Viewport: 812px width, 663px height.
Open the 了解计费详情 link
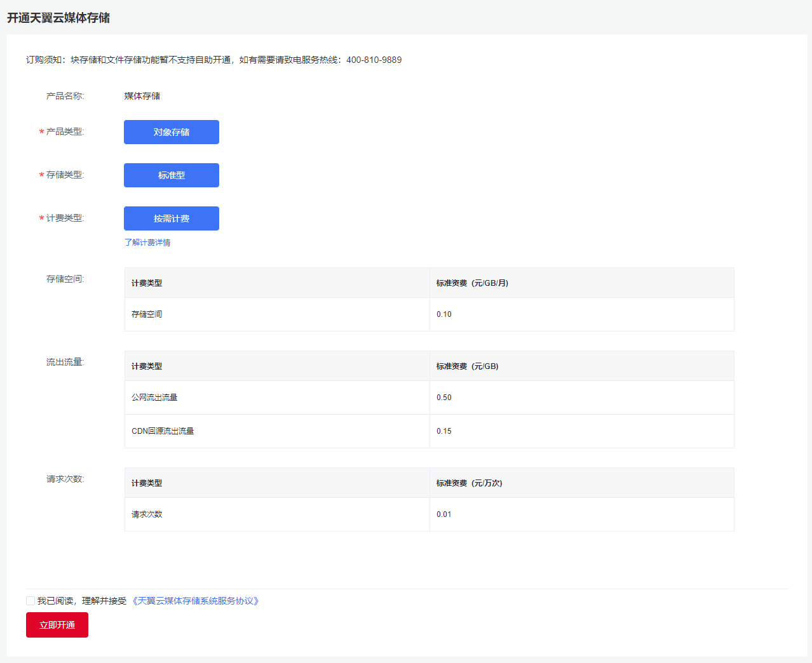click(147, 243)
